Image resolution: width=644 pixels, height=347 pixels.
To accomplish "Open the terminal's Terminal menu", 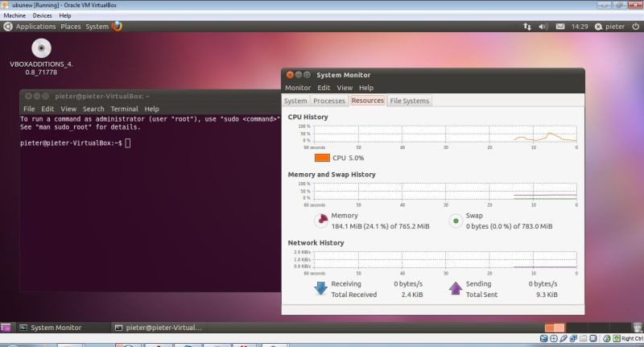I will (124, 109).
